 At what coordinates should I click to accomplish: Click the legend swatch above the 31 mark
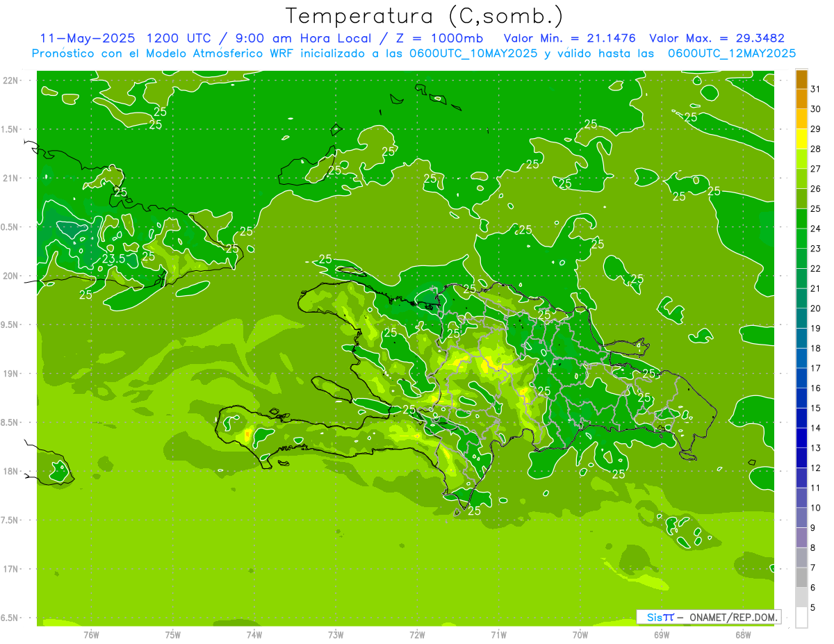coord(801,79)
